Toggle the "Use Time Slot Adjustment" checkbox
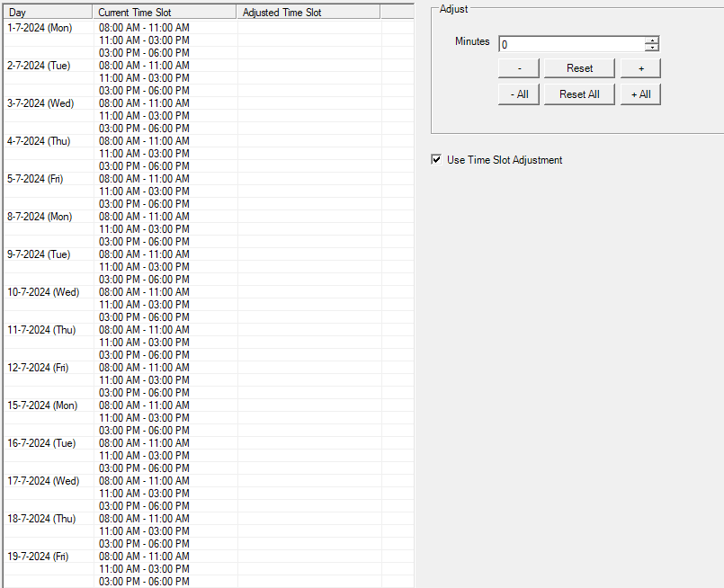 (436, 159)
